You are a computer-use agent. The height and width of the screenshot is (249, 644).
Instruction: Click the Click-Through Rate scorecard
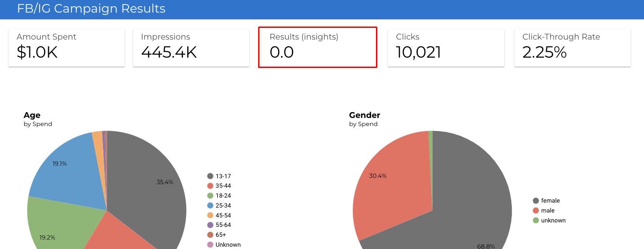(x=572, y=48)
